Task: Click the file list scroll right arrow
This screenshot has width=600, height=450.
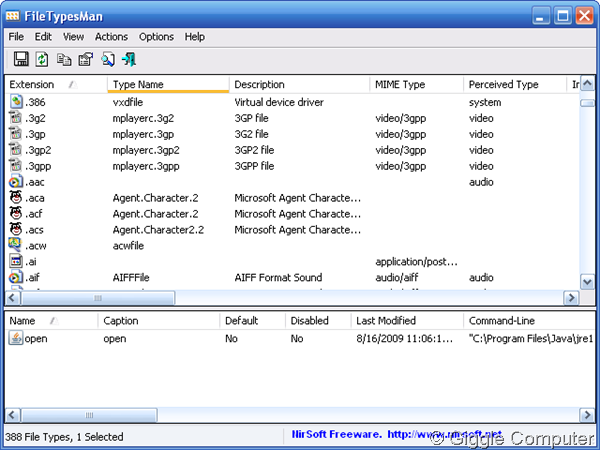Action: tap(571, 298)
